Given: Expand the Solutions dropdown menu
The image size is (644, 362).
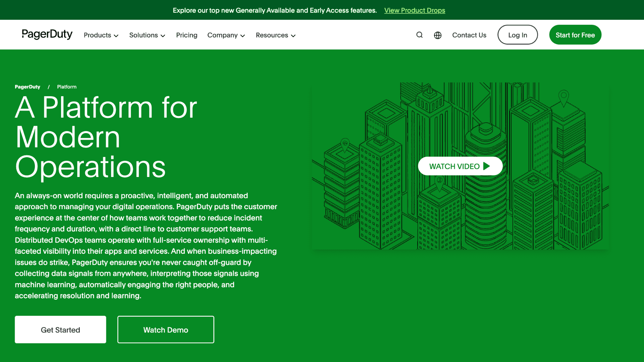Looking at the screenshot, I should [x=147, y=35].
